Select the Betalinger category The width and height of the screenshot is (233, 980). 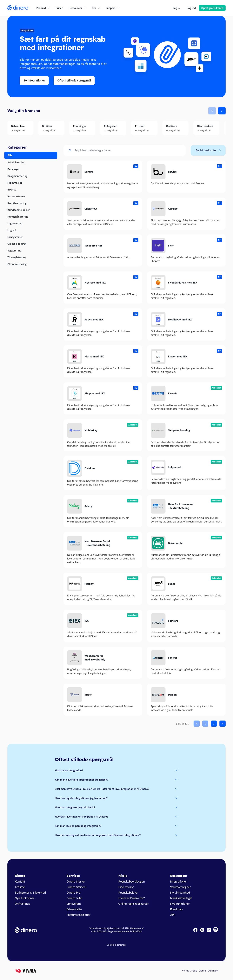point(14,169)
